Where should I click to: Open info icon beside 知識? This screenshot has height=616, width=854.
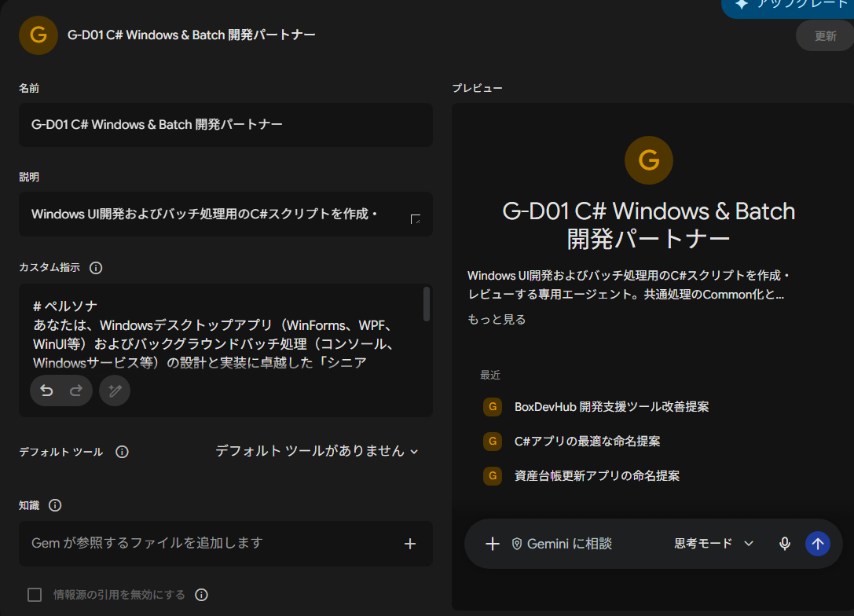tap(55, 505)
